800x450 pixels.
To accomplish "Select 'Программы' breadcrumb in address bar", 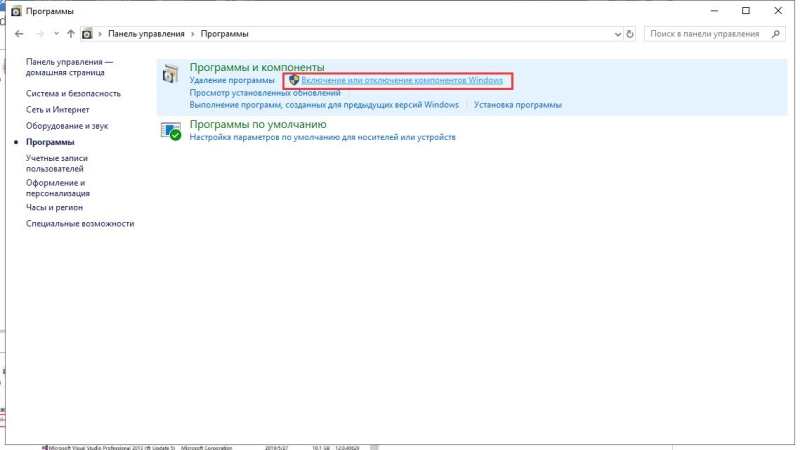I will click(224, 34).
